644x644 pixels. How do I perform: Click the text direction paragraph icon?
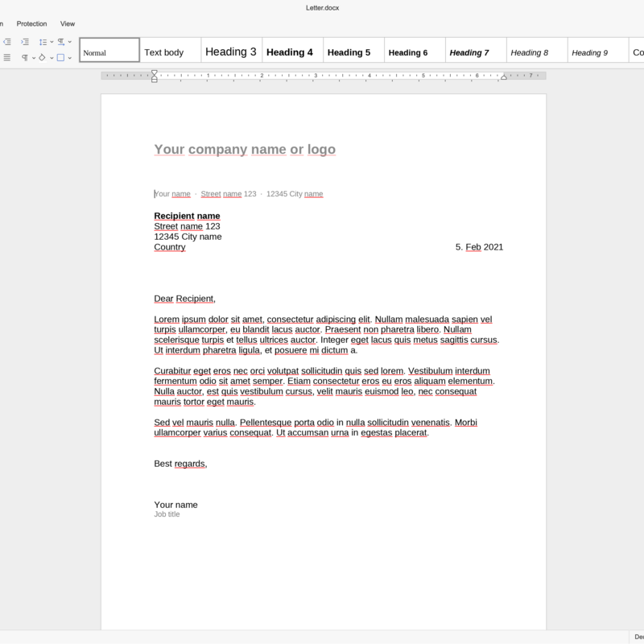point(61,42)
